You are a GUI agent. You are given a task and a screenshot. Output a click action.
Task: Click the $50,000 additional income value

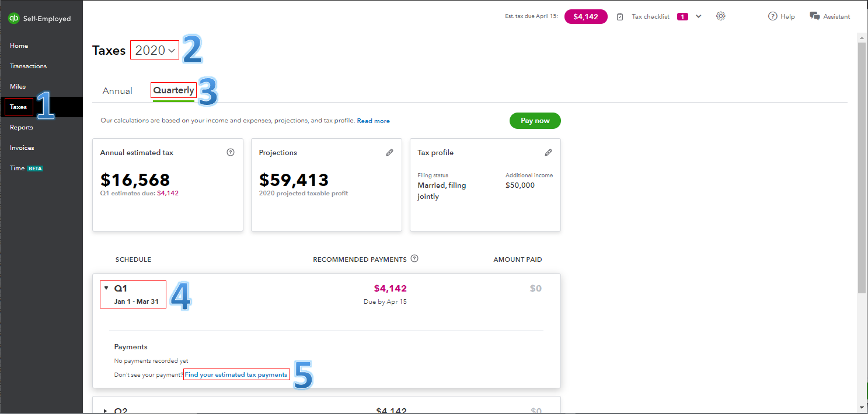click(520, 185)
